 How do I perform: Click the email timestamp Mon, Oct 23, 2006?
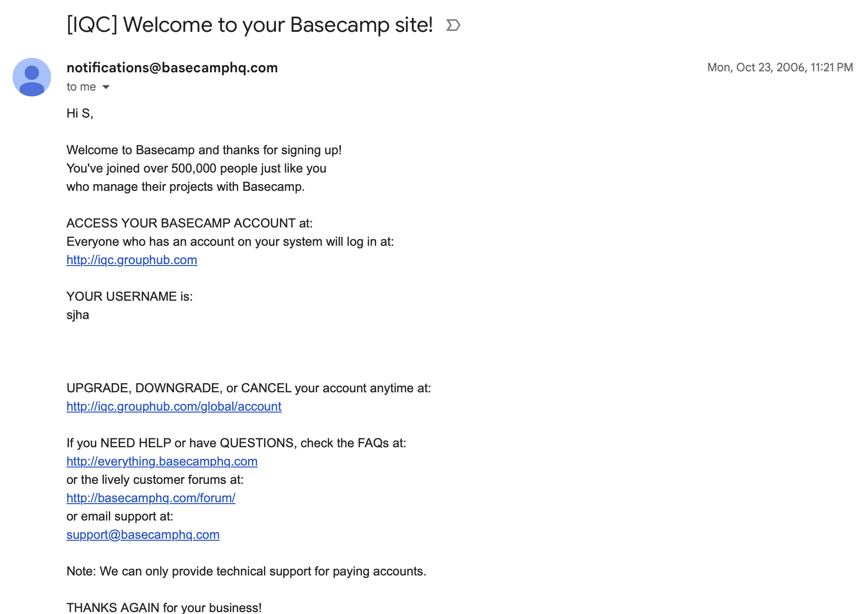779,67
